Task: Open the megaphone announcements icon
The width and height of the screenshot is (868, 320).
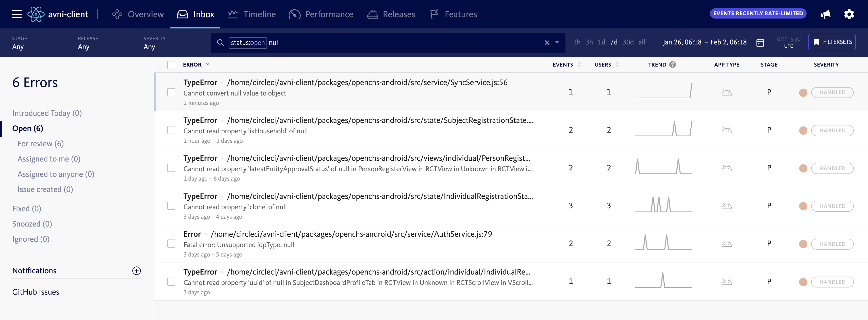Action: (x=825, y=14)
